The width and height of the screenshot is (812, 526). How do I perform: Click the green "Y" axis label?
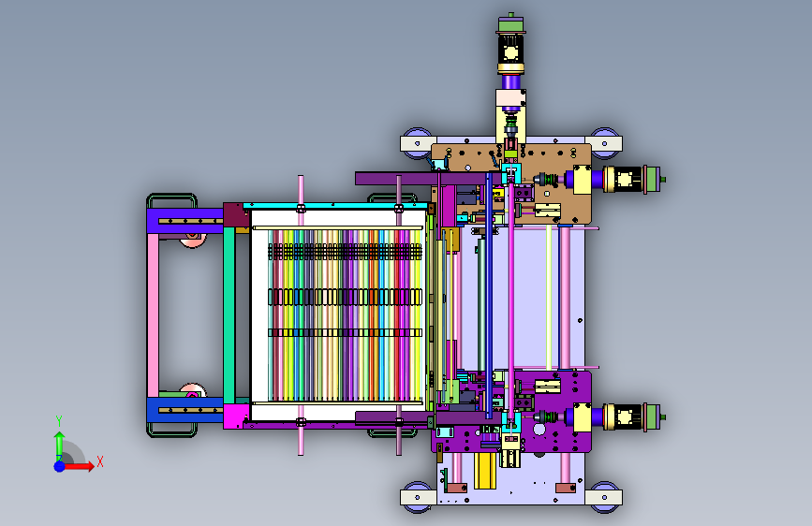[59, 421]
